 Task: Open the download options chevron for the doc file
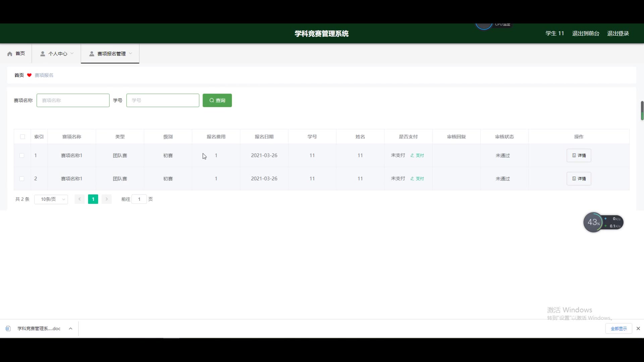pos(70,328)
